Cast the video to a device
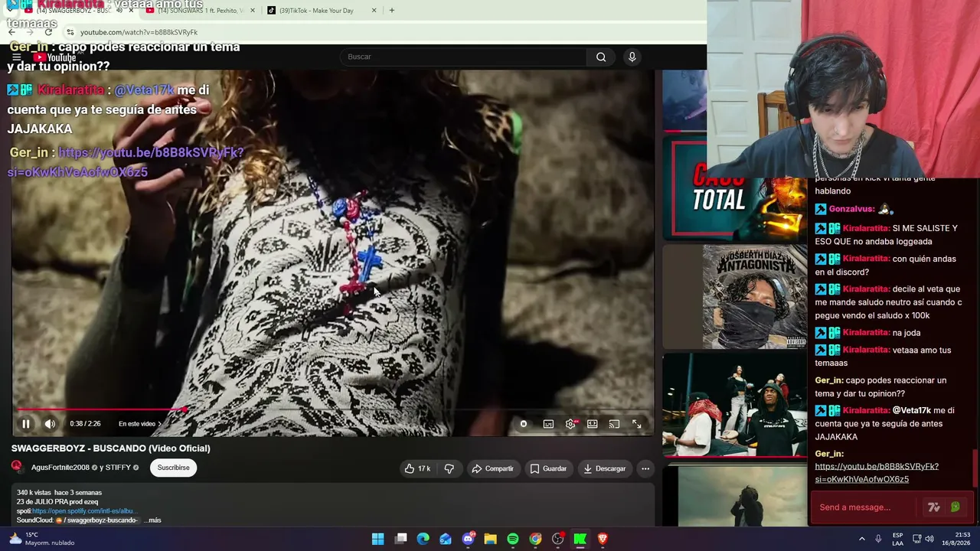 click(x=614, y=424)
